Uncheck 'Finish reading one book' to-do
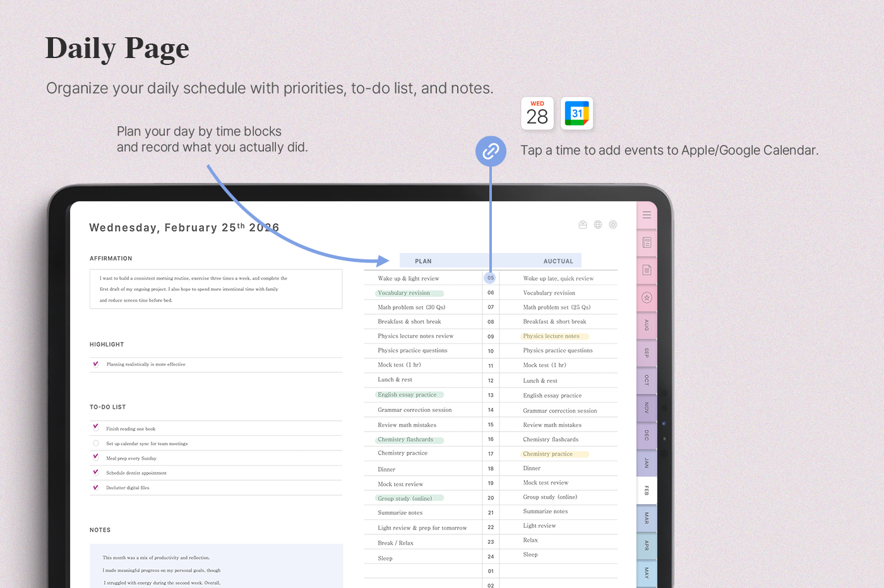This screenshot has width=884, height=588. click(x=96, y=427)
